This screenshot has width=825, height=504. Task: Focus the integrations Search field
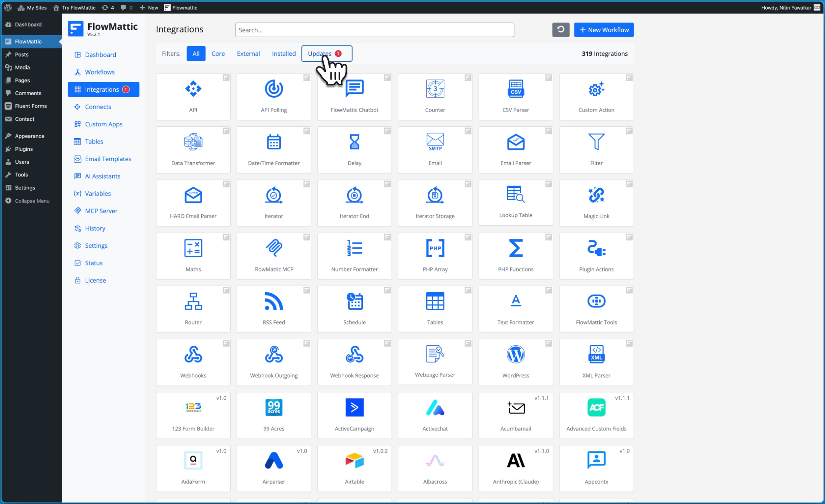pos(374,30)
